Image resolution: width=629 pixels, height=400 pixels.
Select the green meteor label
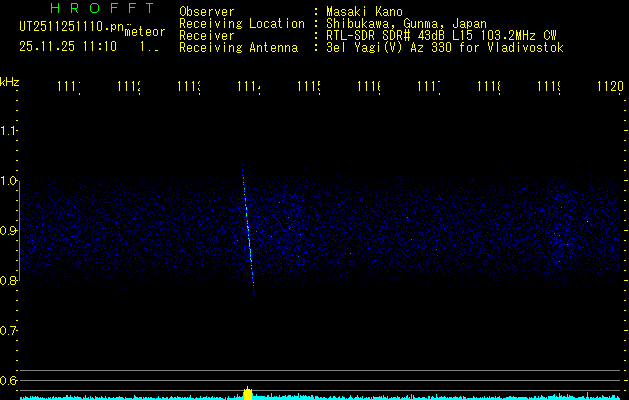(x=145, y=31)
